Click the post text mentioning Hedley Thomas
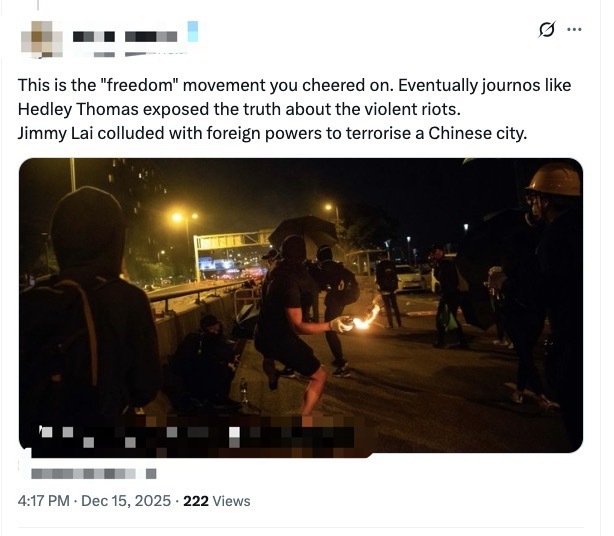Screen dimensions: 614x536 tap(239, 109)
